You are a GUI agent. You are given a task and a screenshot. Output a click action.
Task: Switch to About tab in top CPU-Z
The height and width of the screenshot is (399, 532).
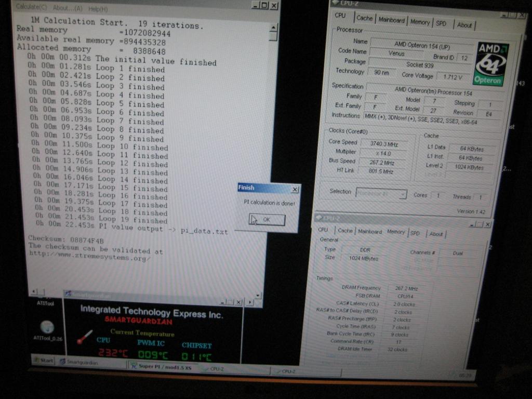click(464, 25)
